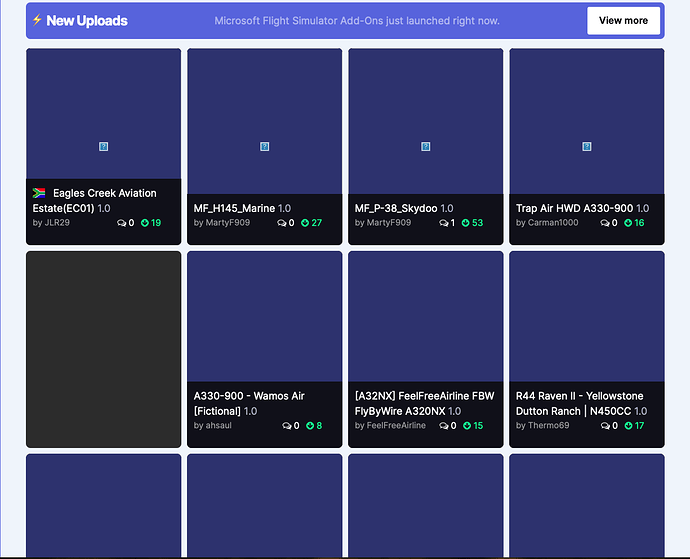Click the banner text about Add-Ons just launched
Image resolution: width=690 pixels, height=559 pixels.
tap(357, 21)
